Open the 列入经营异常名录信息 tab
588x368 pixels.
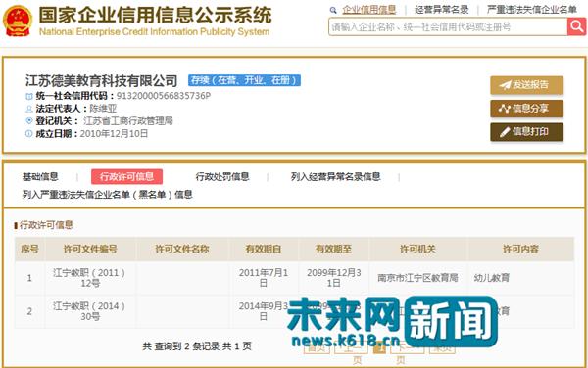tap(335, 177)
